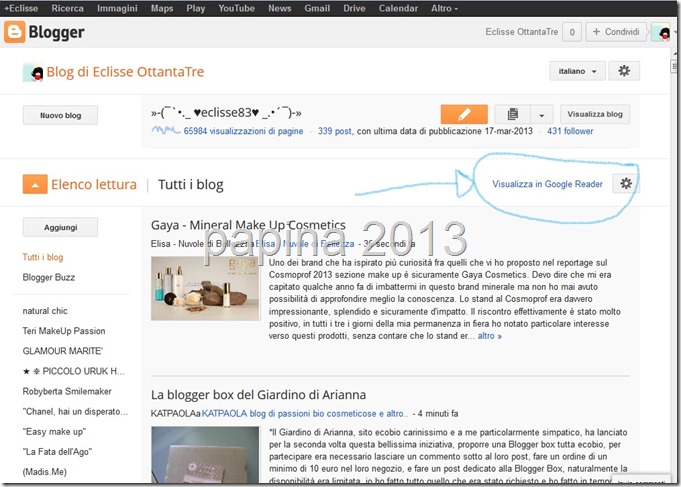Screen dimensions: 681x487
Task: Click the page vertical scrollbar handle
Action: click(x=674, y=66)
